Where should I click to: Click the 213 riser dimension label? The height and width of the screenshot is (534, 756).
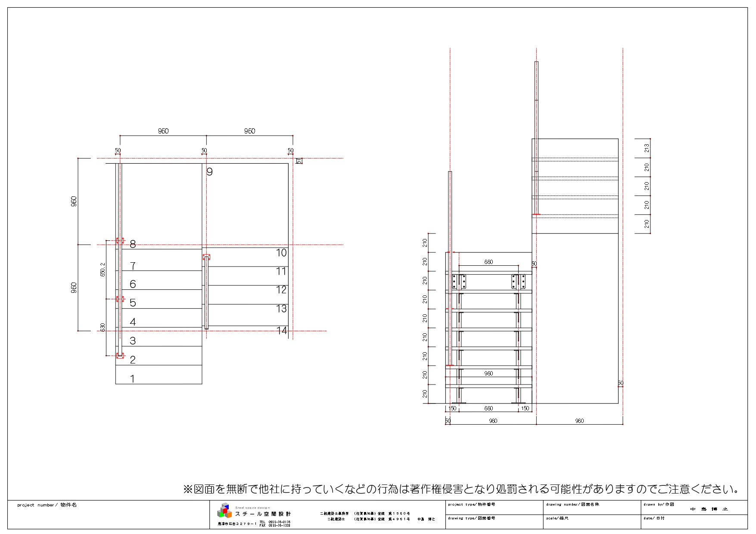647,148
